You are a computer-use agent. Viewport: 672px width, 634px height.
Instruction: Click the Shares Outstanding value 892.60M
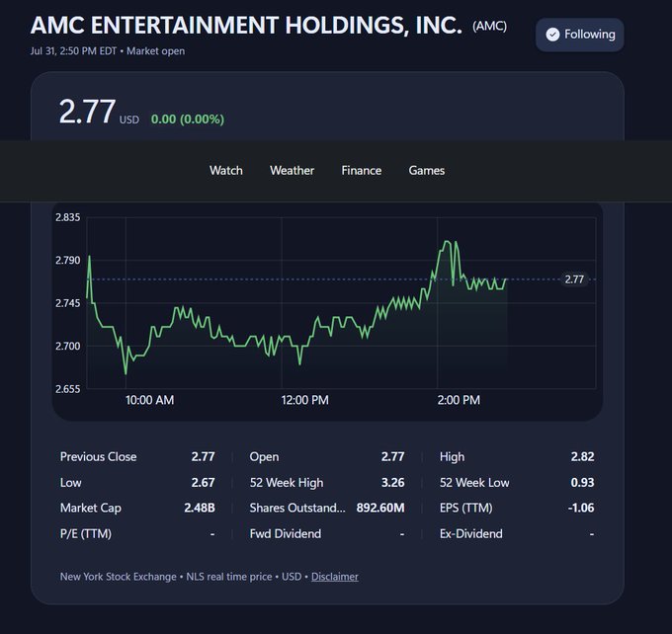click(x=380, y=508)
